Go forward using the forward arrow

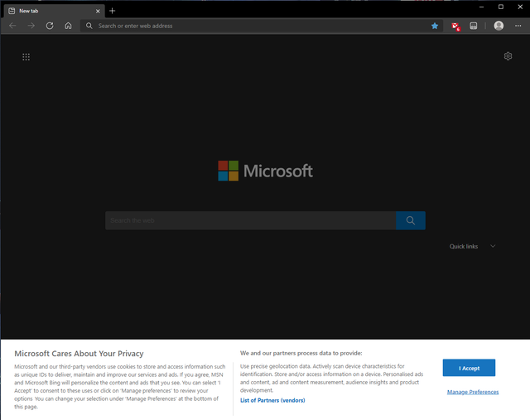pos(31,26)
